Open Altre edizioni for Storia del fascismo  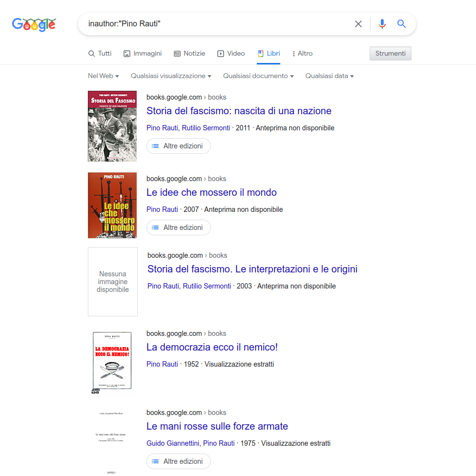[x=179, y=146]
